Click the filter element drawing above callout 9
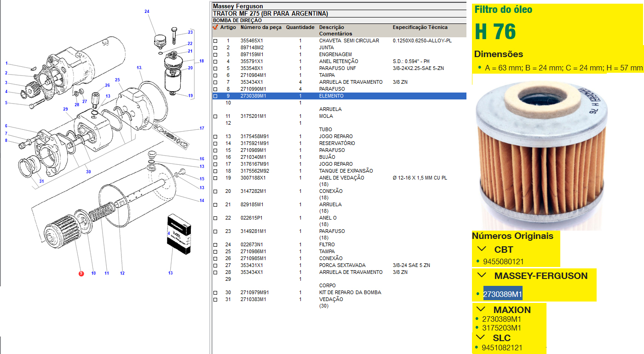 [x=58, y=234]
